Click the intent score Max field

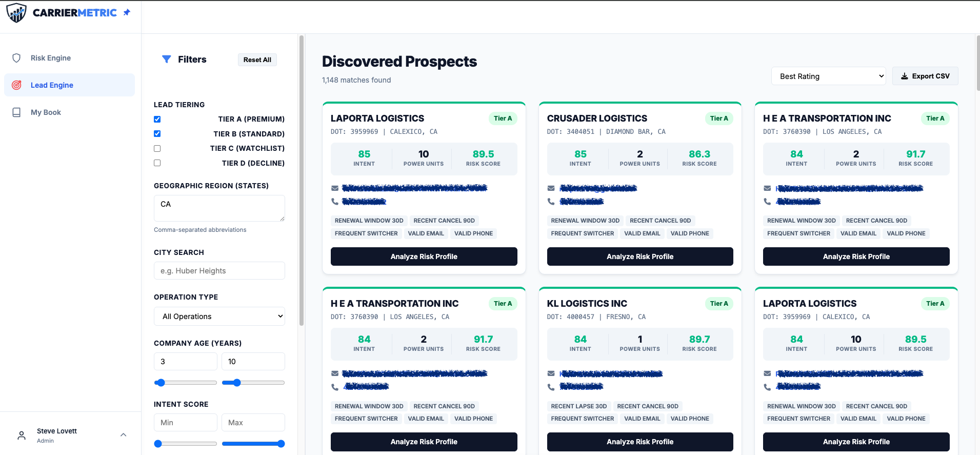(x=253, y=423)
